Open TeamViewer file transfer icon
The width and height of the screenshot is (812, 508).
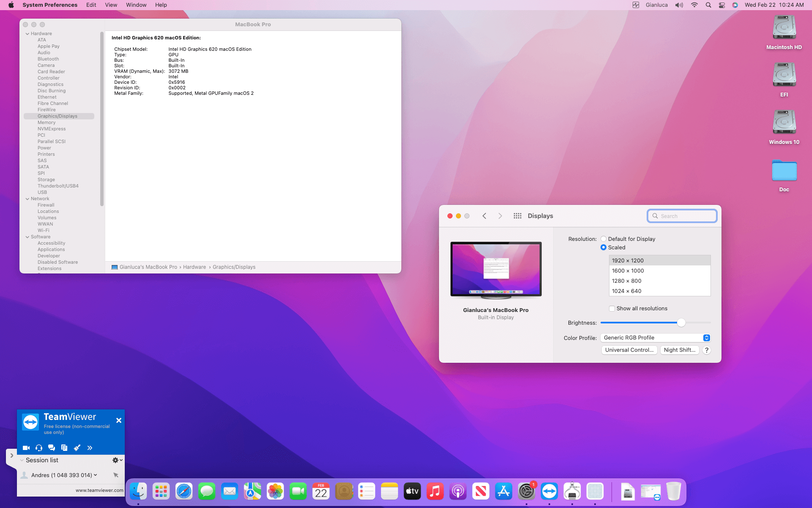pyautogui.click(x=64, y=447)
